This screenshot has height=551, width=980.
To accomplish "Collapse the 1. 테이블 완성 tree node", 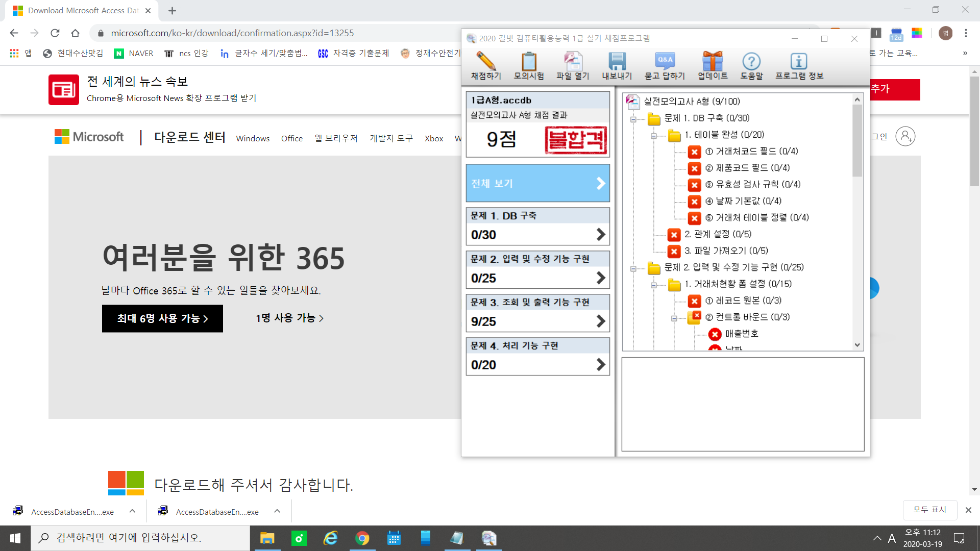I will (x=654, y=136).
